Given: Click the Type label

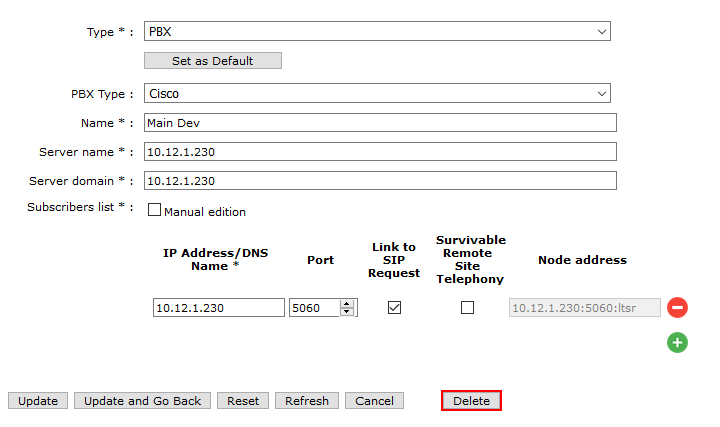Looking at the screenshot, I should [x=110, y=32].
